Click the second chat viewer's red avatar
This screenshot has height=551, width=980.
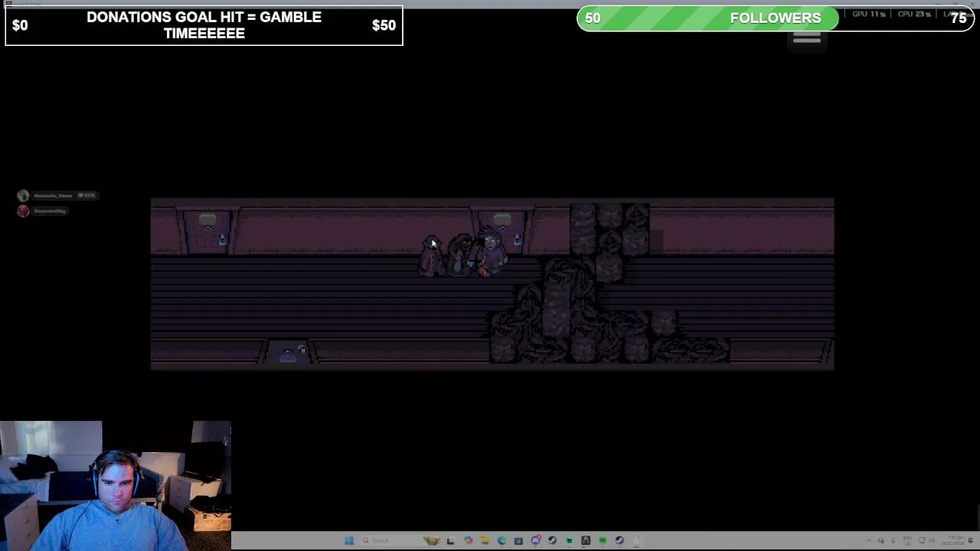pyautogui.click(x=23, y=211)
